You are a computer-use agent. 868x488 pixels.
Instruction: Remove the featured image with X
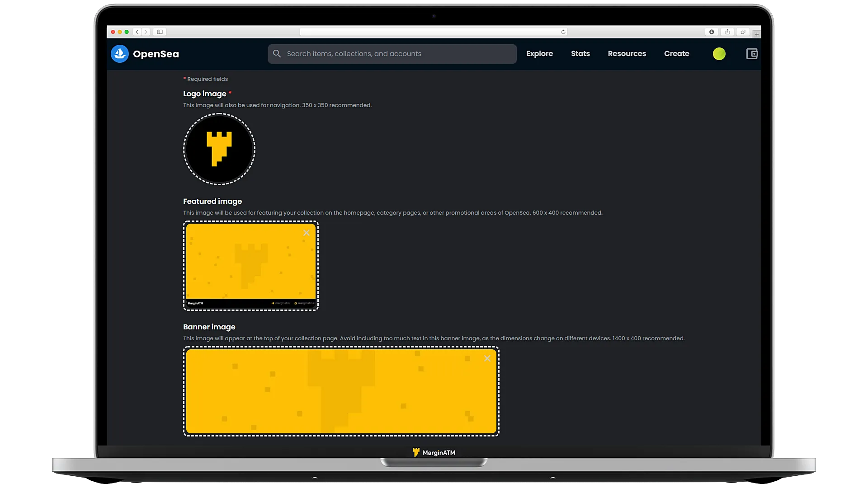point(307,233)
